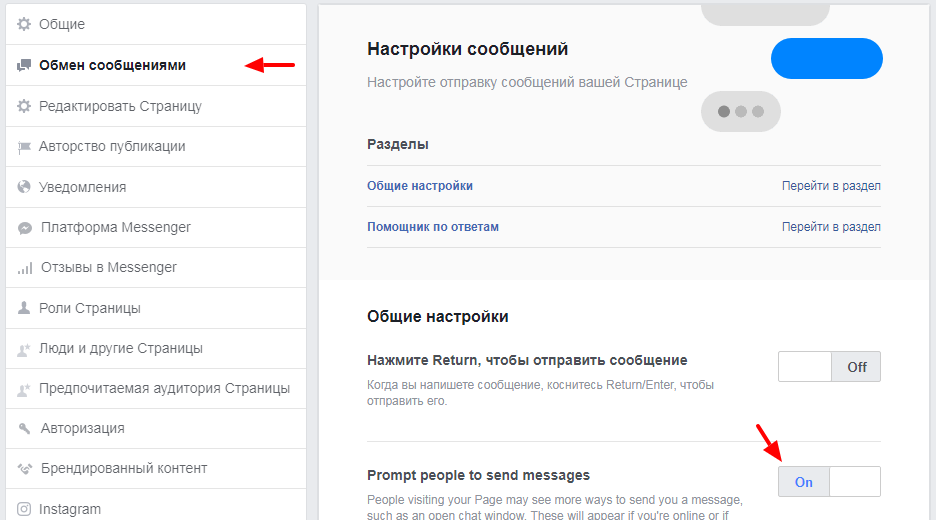Click the flag icon beside Авторство публикации

24,147
